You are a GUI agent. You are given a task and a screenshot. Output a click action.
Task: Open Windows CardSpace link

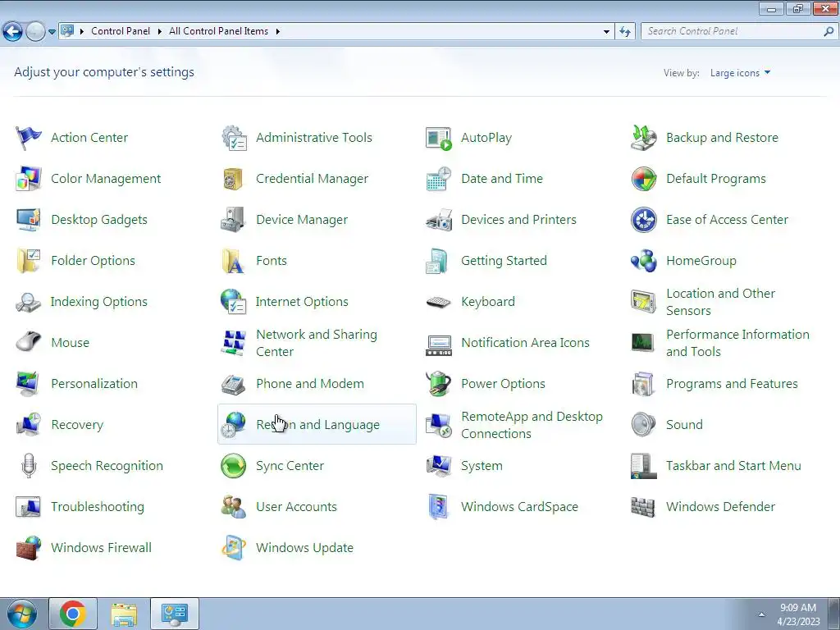point(519,507)
